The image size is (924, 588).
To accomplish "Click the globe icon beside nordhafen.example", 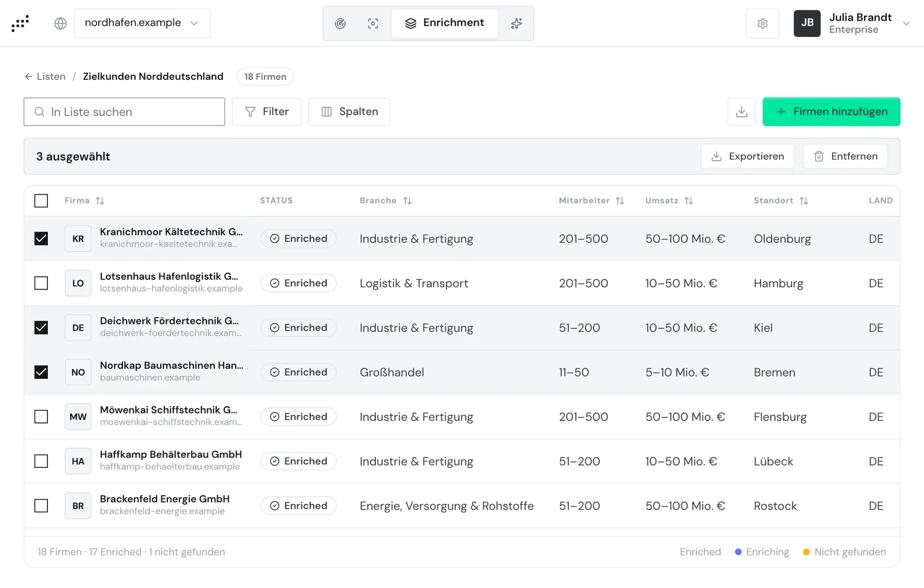I will (61, 23).
